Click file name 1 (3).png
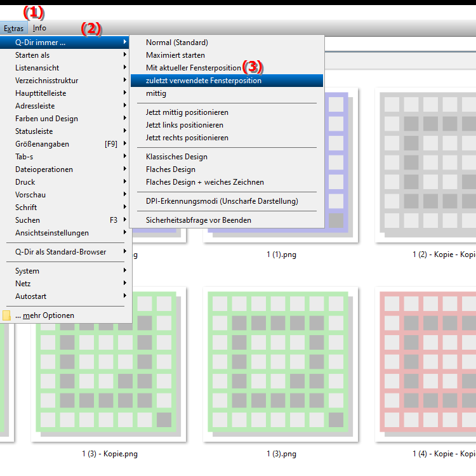Screen dimensions: 476x476 click(281, 454)
